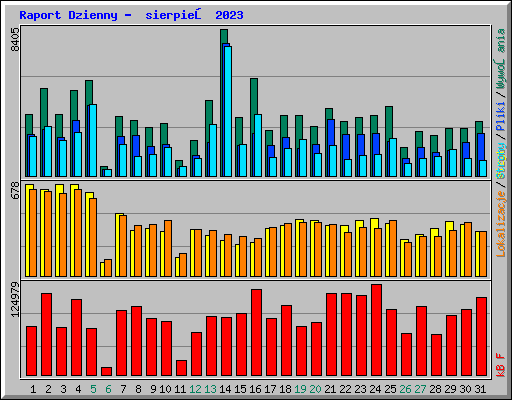Viewport: 512px width, 400px height.
Task: Click day label 29 on the x-axis
Action: tap(450, 389)
